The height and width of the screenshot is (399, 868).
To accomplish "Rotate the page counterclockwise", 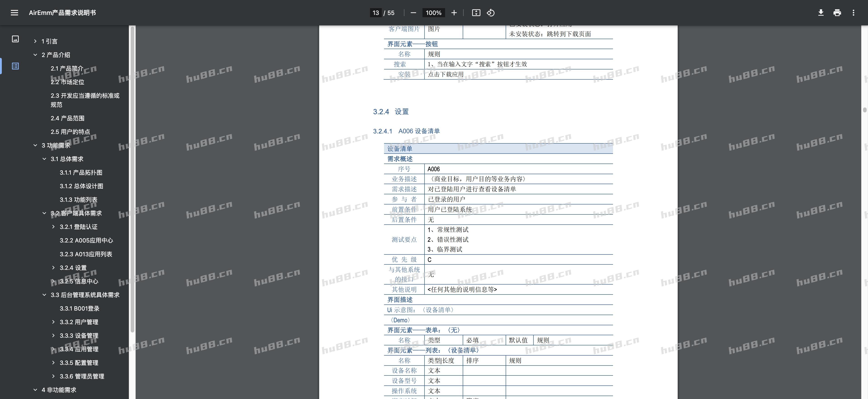I will (x=491, y=12).
